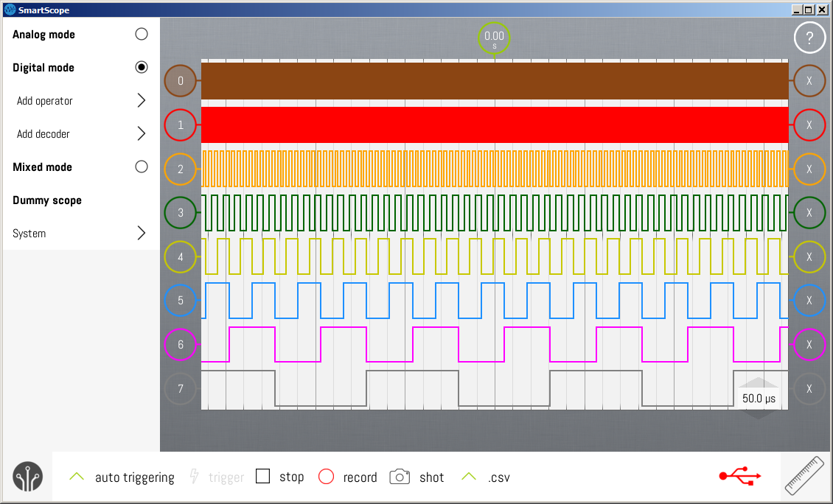Image resolution: width=833 pixels, height=504 pixels.
Task: Click the SmartScope title bar logo icon
Action: (10, 10)
